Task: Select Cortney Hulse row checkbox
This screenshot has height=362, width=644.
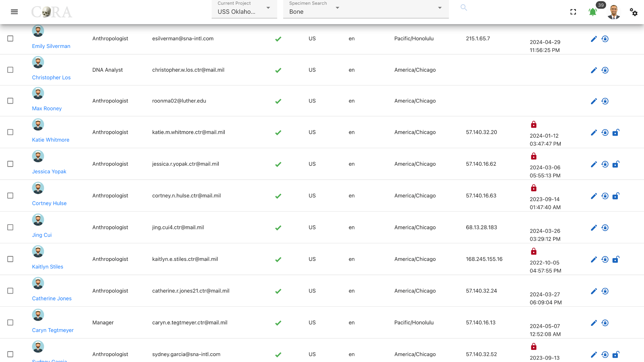Action: (x=10, y=195)
